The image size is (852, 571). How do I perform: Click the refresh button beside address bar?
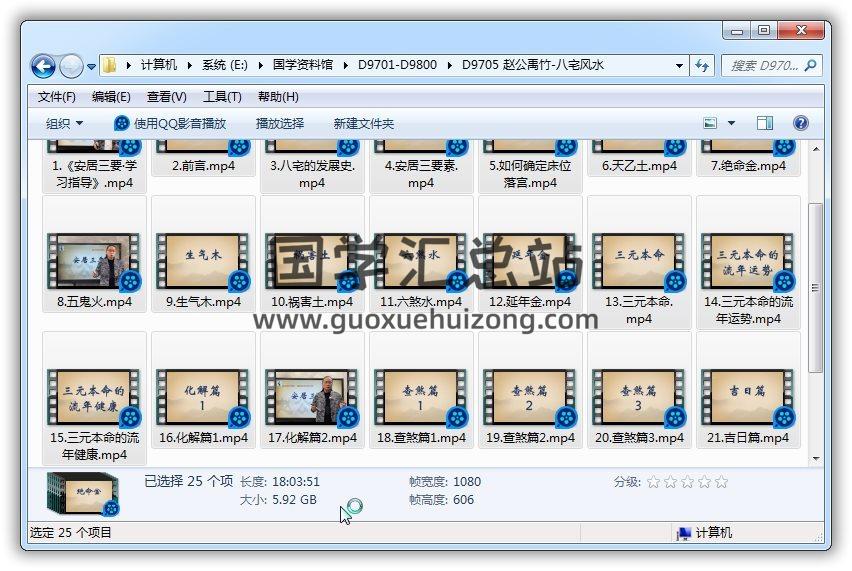[x=702, y=66]
